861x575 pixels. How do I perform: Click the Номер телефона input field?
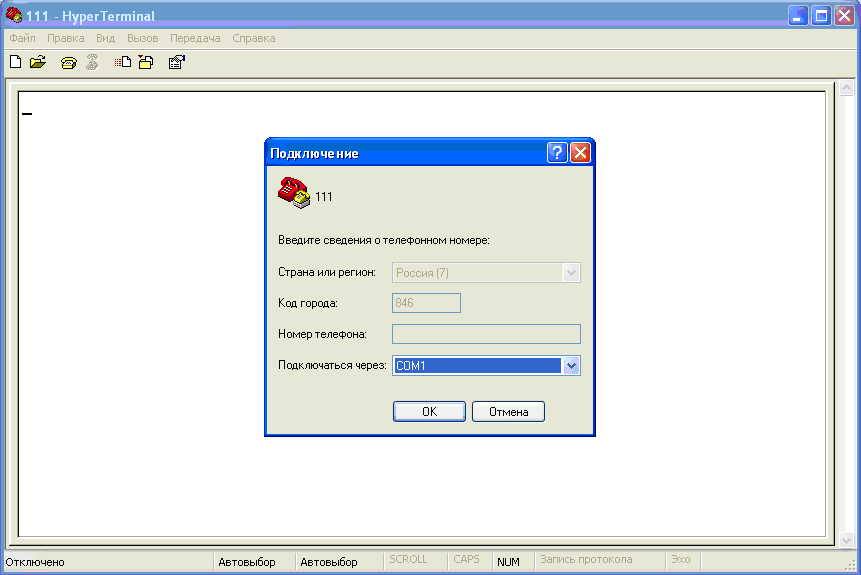click(x=486, y=334)
